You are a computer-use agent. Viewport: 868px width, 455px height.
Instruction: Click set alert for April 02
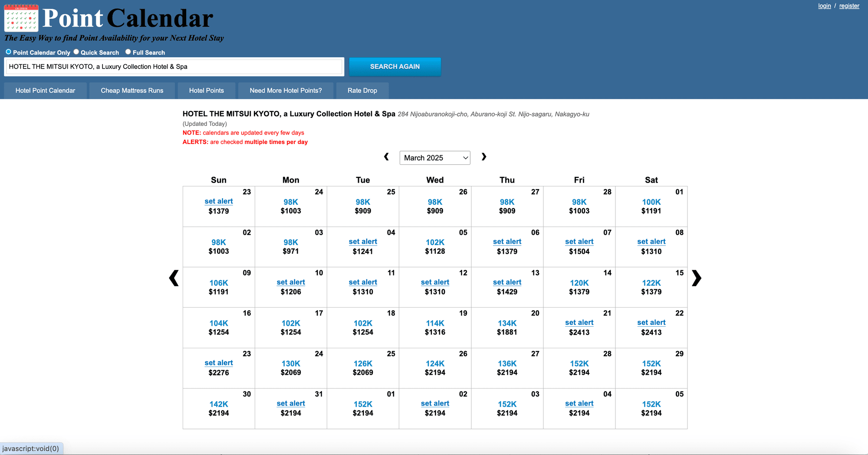pos(435,403)
